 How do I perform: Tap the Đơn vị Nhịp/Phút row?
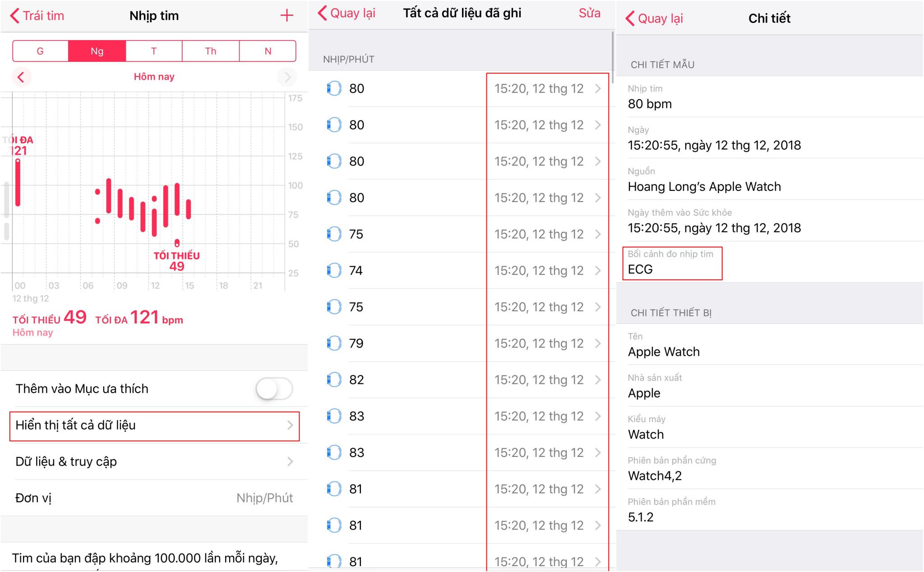(x=154, y=498)
